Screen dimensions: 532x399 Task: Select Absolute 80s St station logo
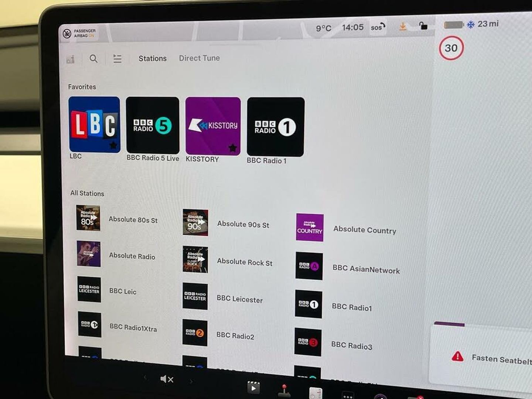[88, 218]
